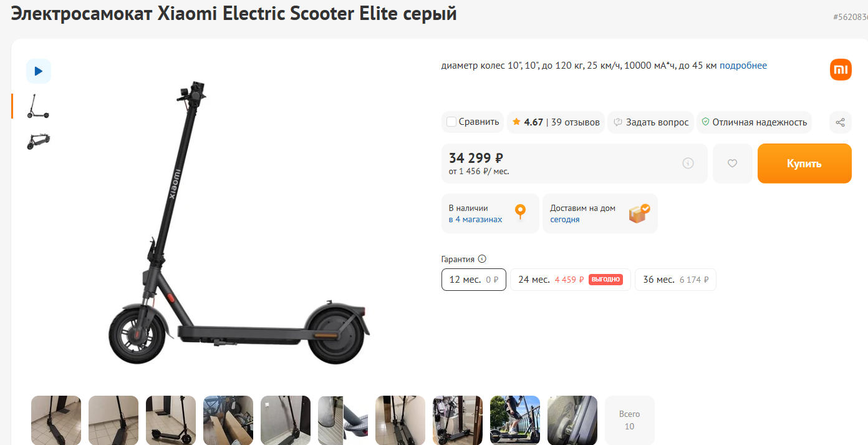Click the orange map pin icon

[x=520, y=213]
